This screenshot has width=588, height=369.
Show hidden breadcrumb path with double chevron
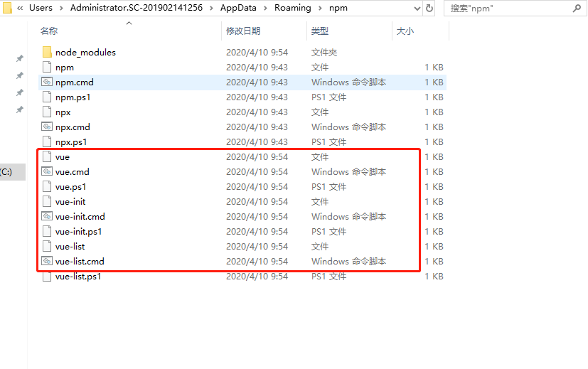coord(20,9)
